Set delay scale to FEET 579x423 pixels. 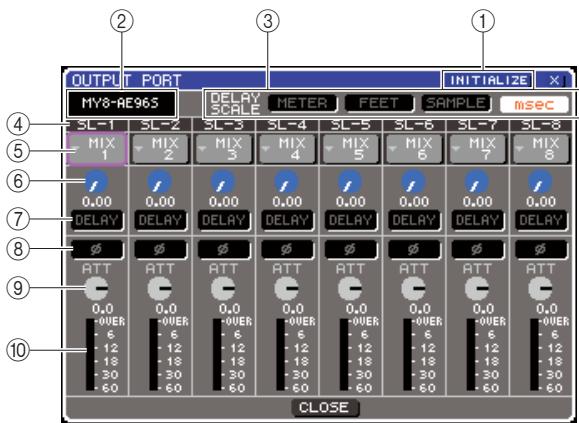379,103
